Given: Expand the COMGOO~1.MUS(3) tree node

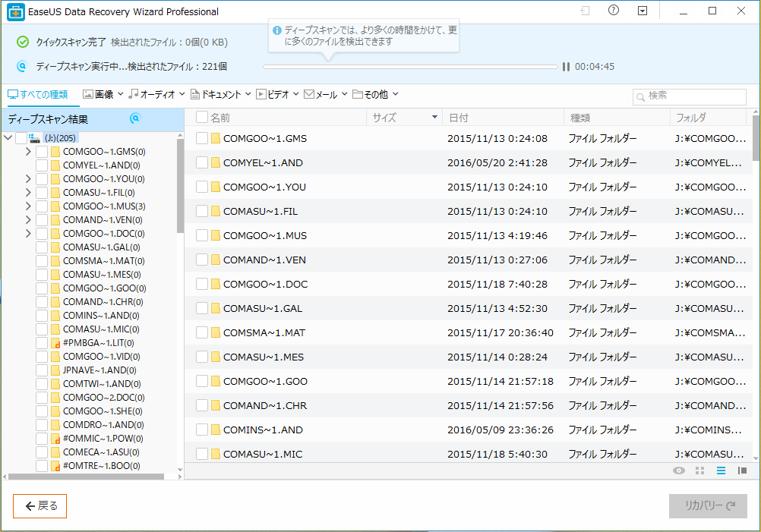Looking at the screenshot, I should click(x=28, y=206).
